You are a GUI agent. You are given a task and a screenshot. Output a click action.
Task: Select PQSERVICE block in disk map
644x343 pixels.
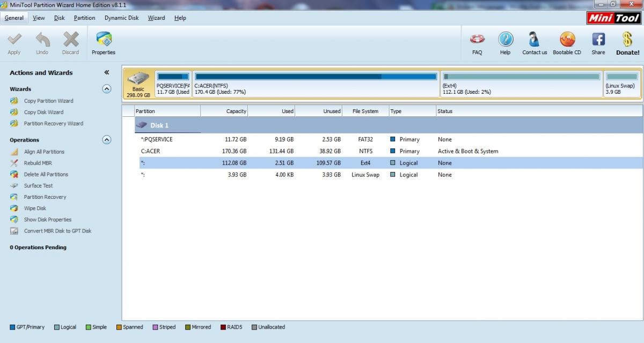173,84
